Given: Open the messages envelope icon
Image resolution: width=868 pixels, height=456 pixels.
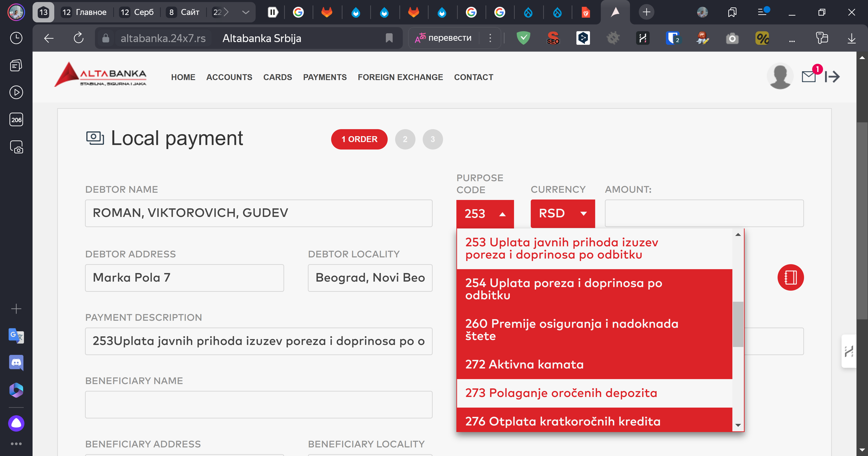Looking at the screenshot, I should [809, 76].
